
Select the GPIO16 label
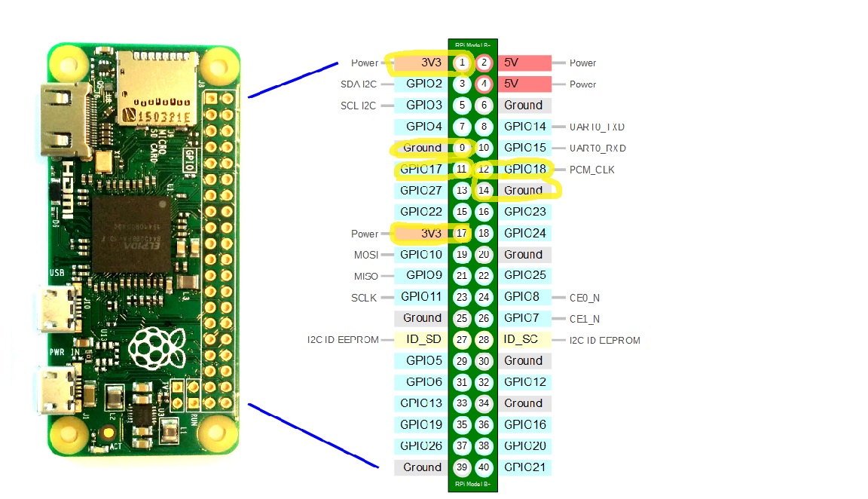pyautogui.click(x=524, y=424)
